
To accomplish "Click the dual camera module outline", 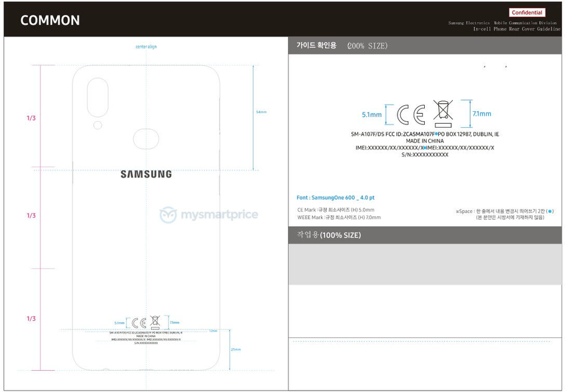I will [98, 96].
